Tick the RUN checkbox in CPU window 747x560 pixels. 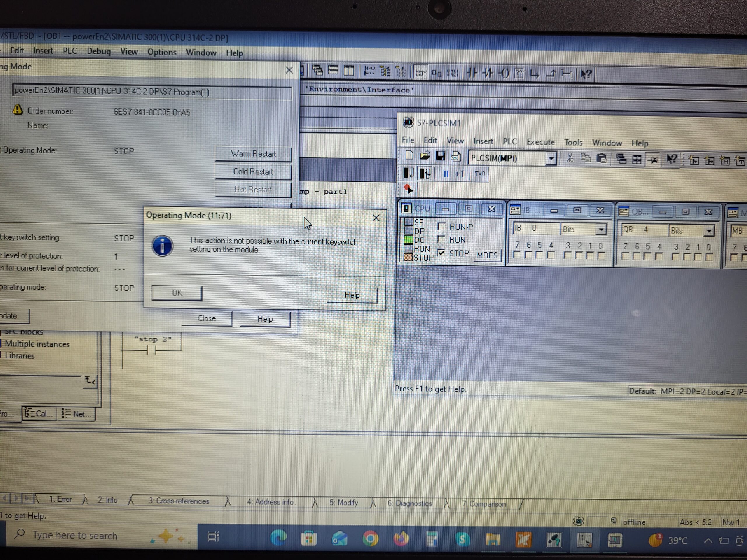click(x=441, y=239)
